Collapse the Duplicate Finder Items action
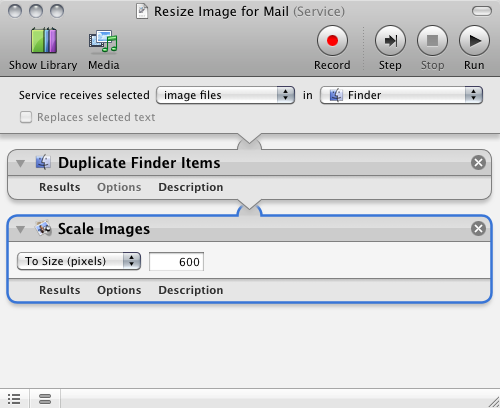This screenshot has width=500, height=408. click(x=21, y=163)
